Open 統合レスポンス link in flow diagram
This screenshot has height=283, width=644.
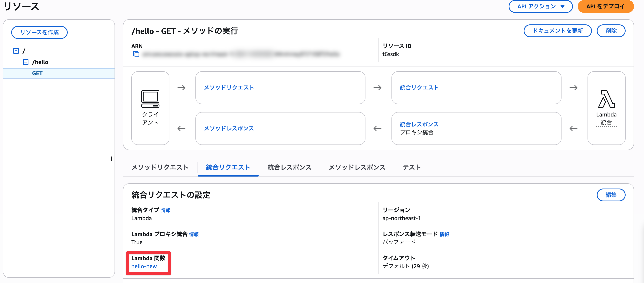point(419,124)
